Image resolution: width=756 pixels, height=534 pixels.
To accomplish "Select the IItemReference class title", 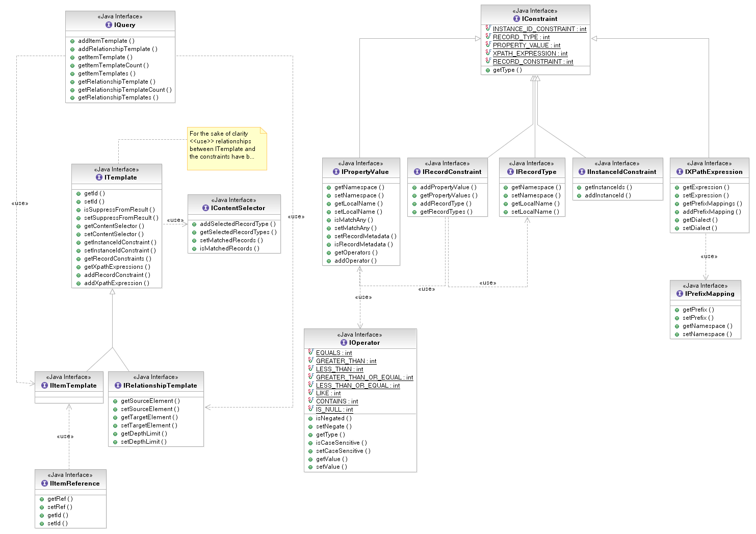I will tap(75, 484).
